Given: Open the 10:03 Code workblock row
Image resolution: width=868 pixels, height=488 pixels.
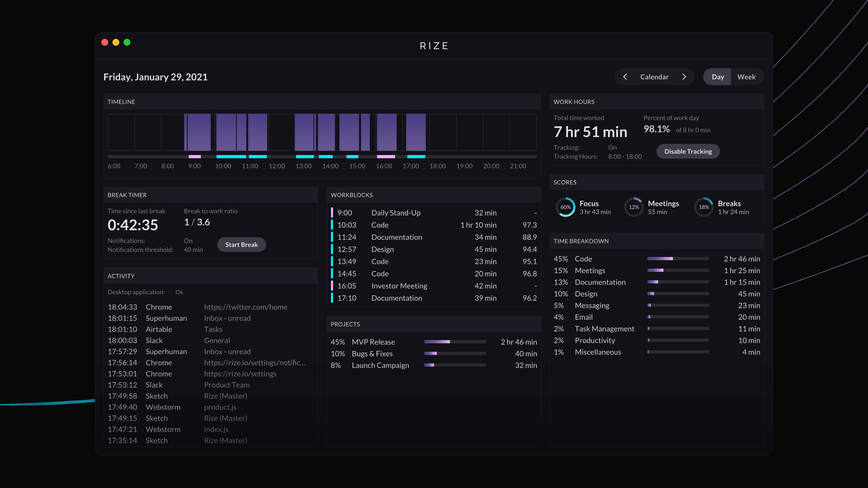Looking at the screenshot, I should (434, 225).
